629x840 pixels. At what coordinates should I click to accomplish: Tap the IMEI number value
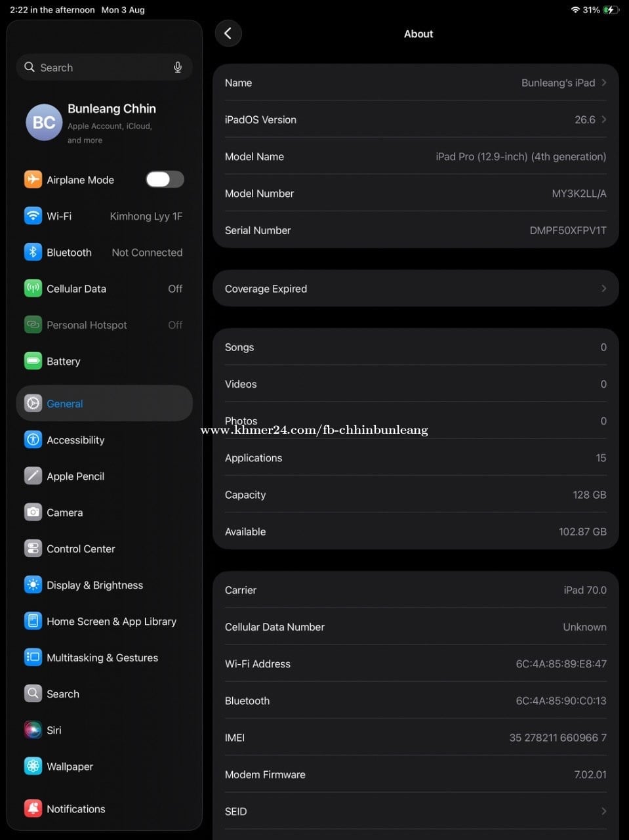[558, 738]
